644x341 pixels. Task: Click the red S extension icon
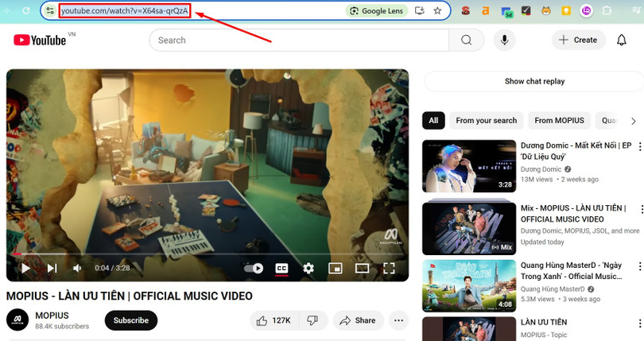pyautogui.click(x=465, y=11)
